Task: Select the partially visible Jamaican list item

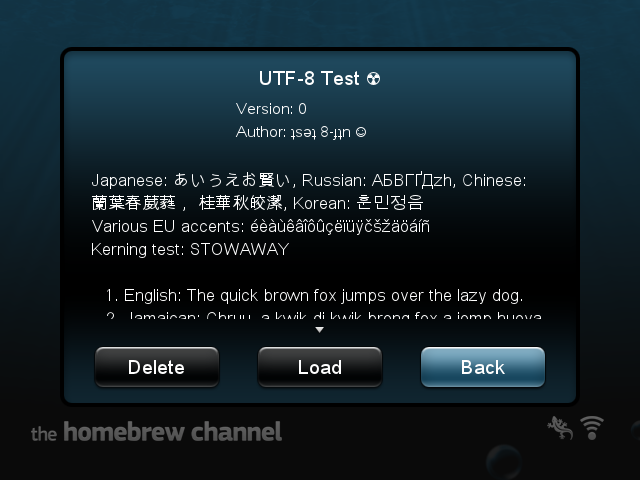Action: pos(323,316)
